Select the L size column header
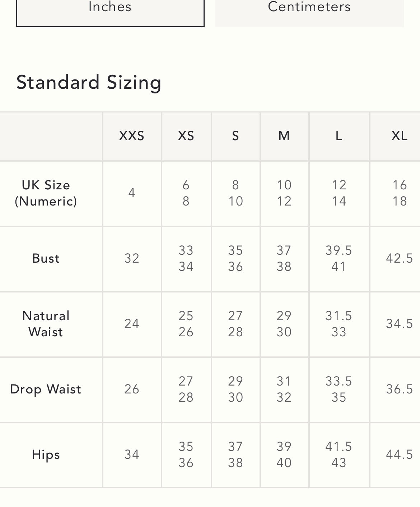 339,136
